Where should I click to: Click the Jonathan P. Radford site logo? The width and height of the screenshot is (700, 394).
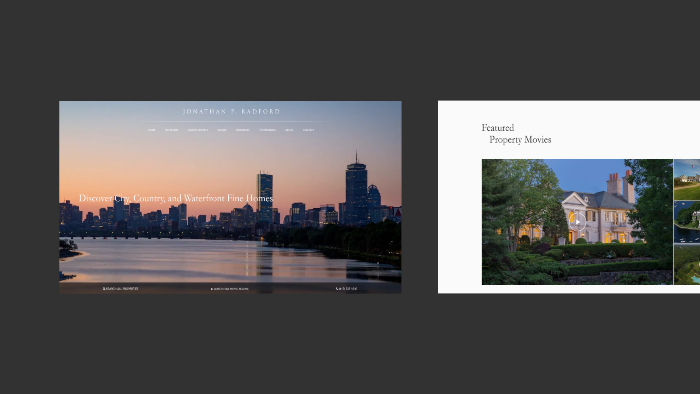231,112
